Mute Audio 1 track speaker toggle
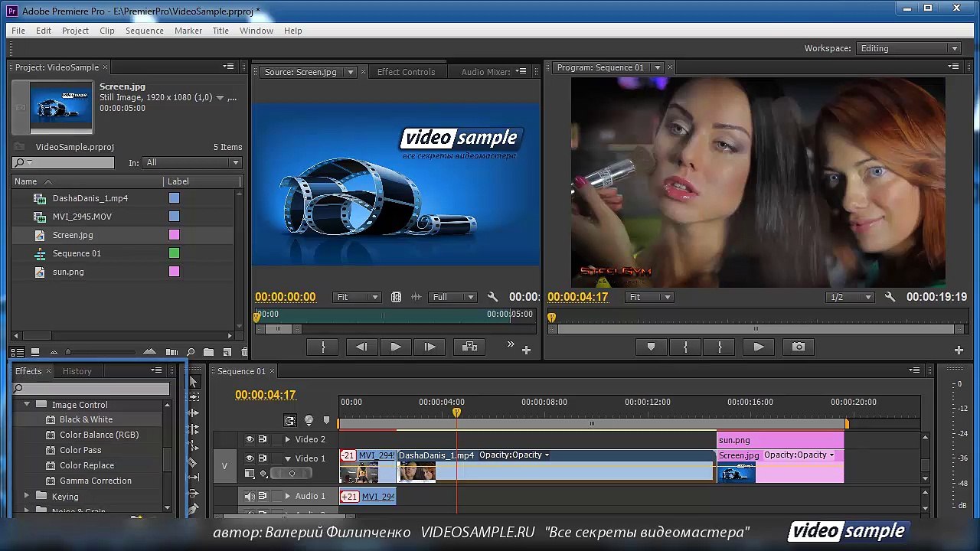Viewport: 980px width, 551px height. [250, 497]
